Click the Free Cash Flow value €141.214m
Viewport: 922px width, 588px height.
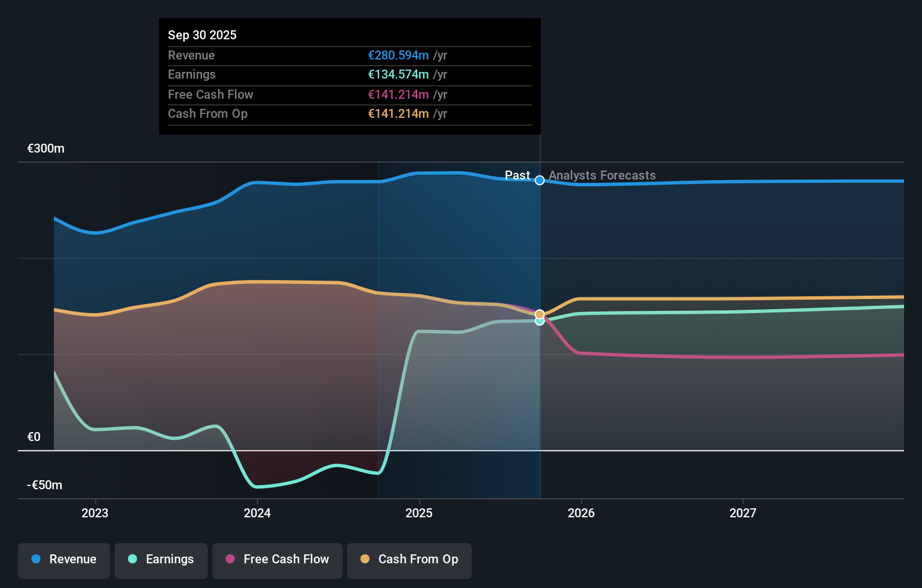[x=398, y=94]
